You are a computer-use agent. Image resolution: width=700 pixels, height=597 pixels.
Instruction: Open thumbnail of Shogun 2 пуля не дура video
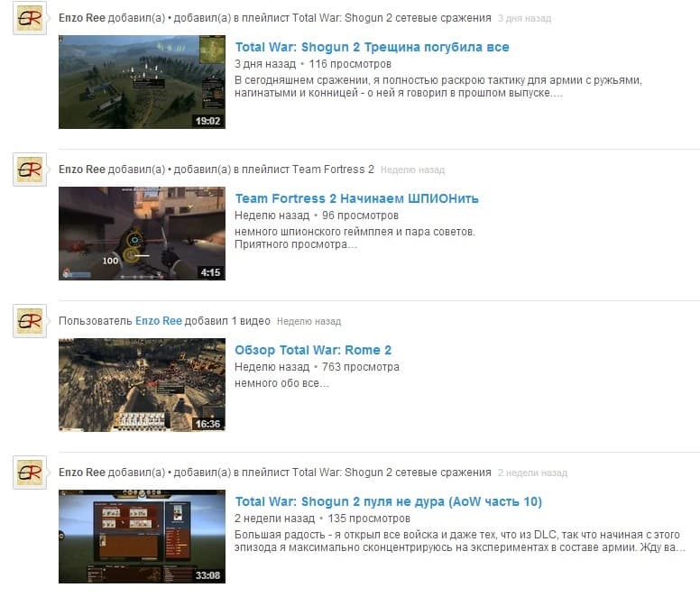pos(142,537)
